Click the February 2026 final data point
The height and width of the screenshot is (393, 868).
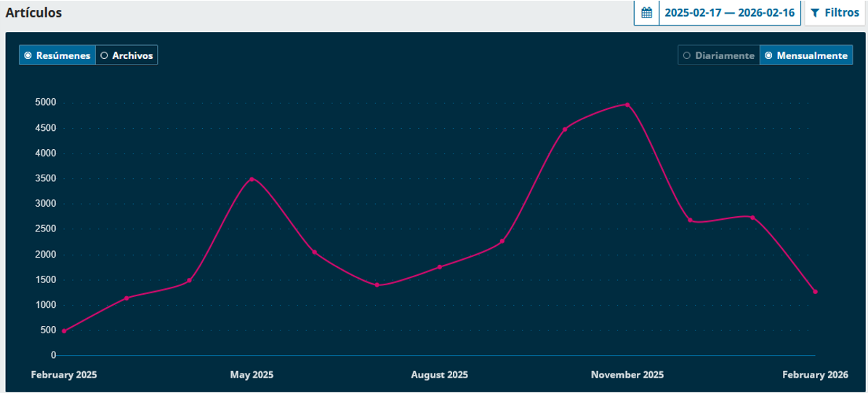pos(815,292)
